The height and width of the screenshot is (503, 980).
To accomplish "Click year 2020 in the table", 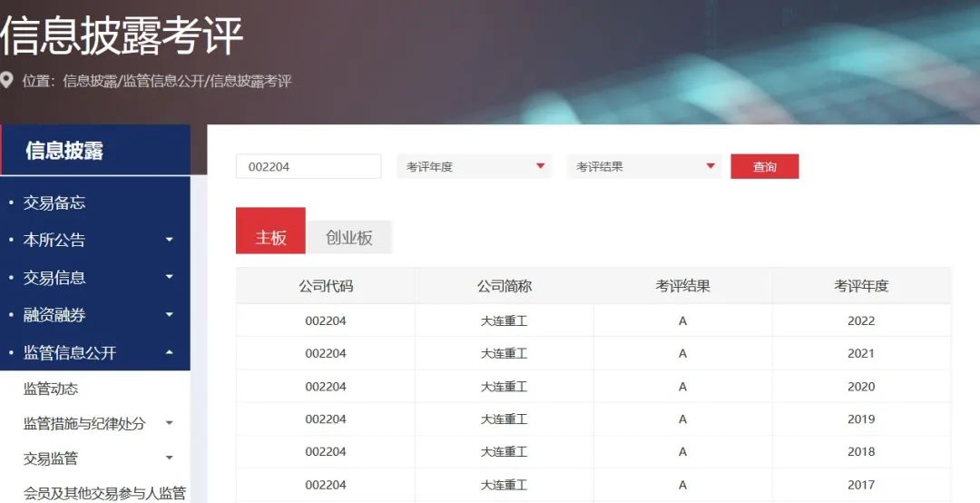I will (x=861, y=387).
